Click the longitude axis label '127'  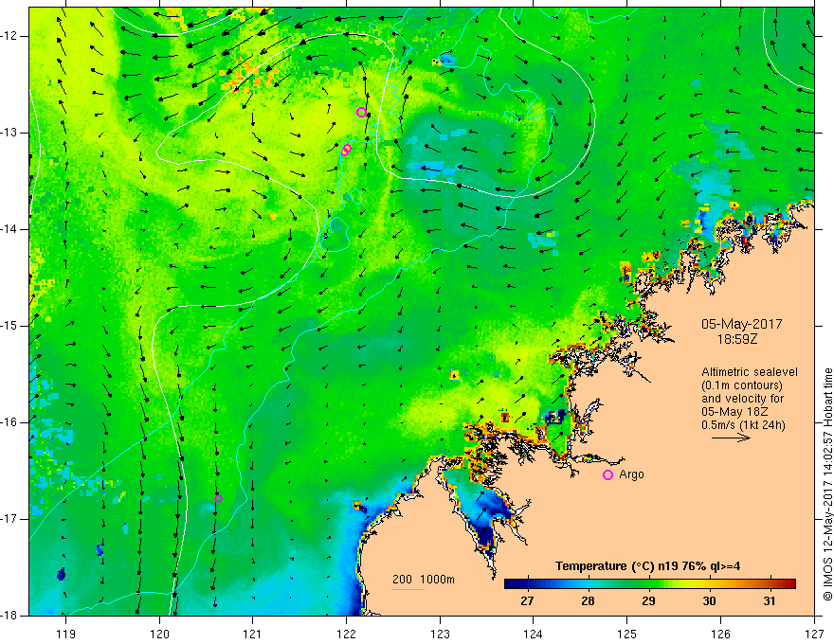[814, 634]
